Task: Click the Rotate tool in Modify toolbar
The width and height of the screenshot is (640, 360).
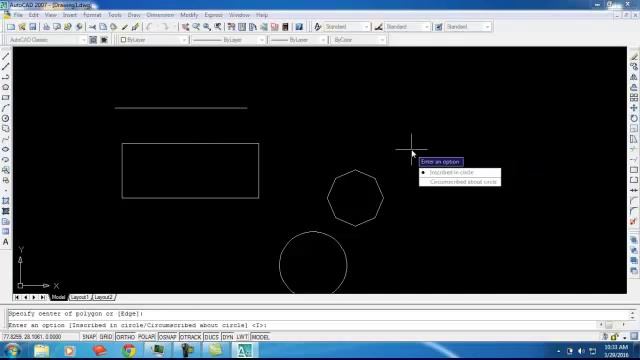Action: pyautogui.click(x=633, y=118)
